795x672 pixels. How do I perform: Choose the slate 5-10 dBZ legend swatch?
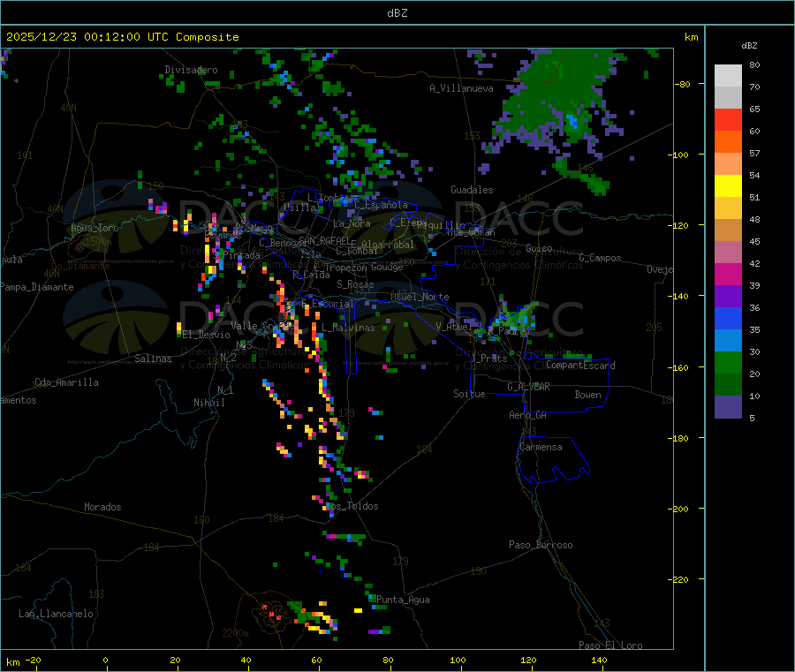click(x=728, y=407)
